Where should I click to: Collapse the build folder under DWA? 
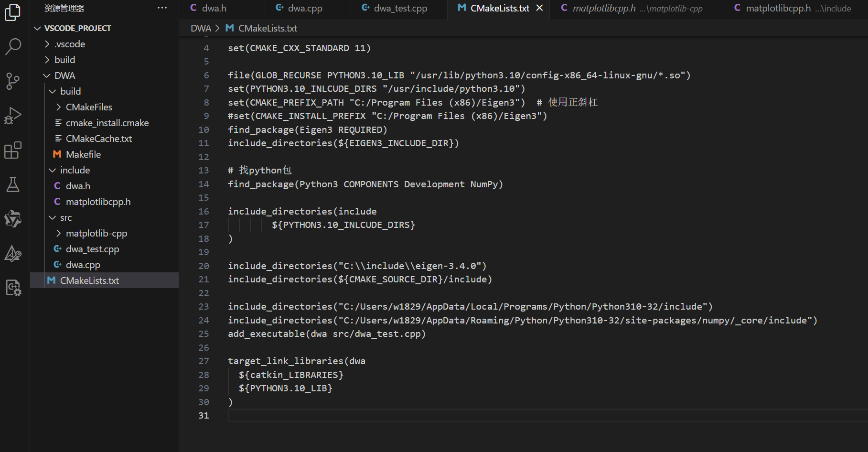click(x=105, y=91)
